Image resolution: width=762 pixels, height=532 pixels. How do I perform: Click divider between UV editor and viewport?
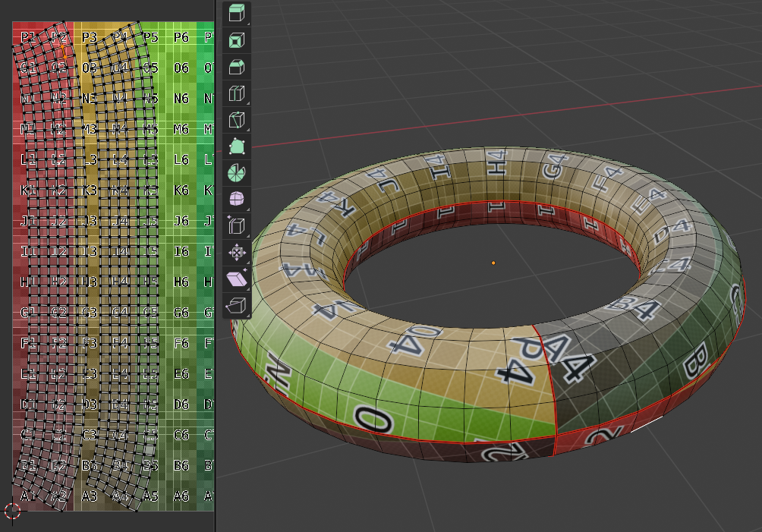(x=216, y=266)
